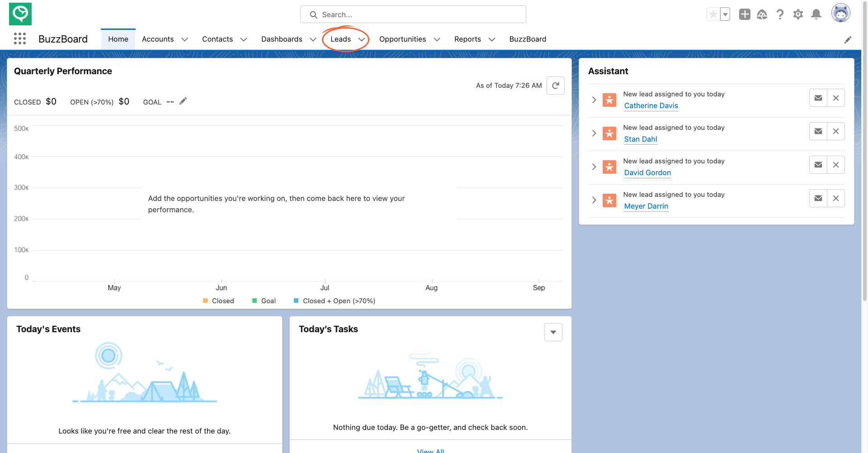Click the Closed + Open legend blue swatch
The width and height of the screenshot is (868, 453).
[296, 300]
